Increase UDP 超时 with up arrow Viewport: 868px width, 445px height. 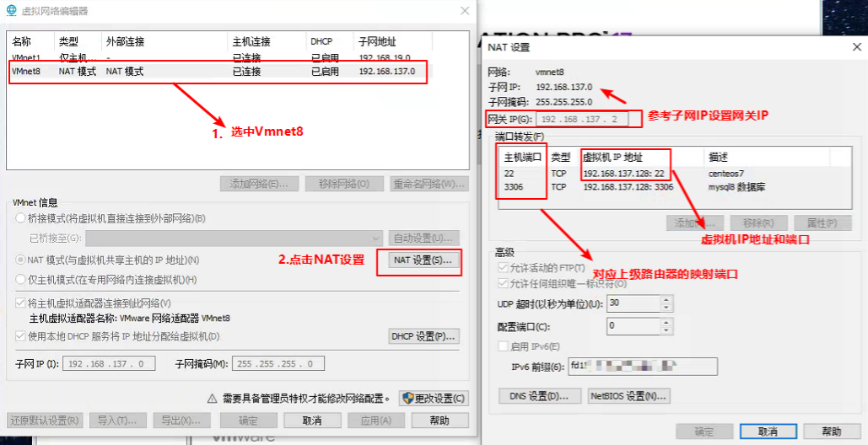(666, 299)
